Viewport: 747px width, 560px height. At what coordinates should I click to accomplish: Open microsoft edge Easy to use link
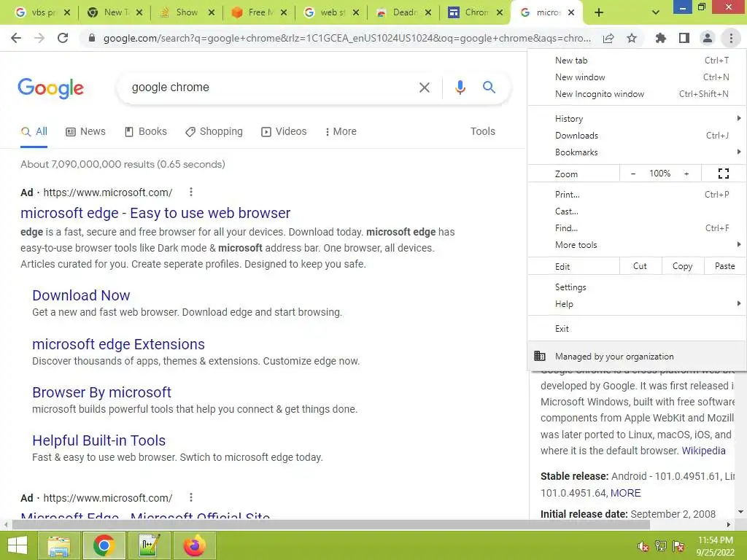(x=155, y=213)
